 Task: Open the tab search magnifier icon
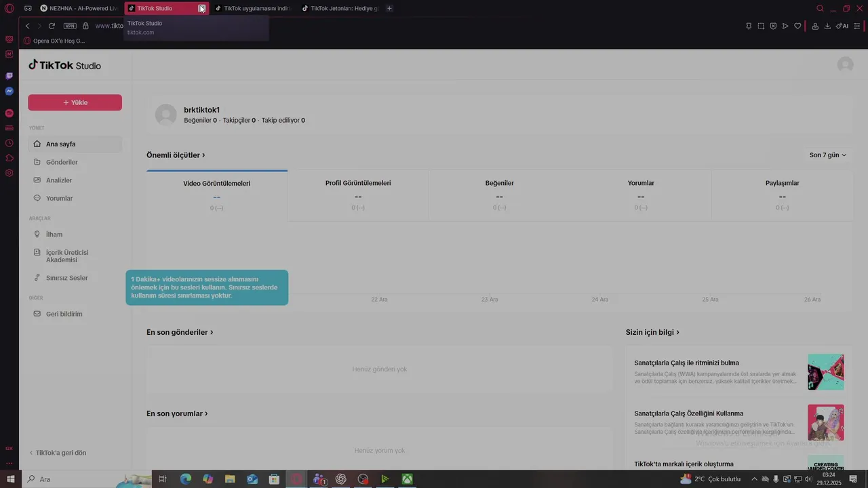pos(820,8)
